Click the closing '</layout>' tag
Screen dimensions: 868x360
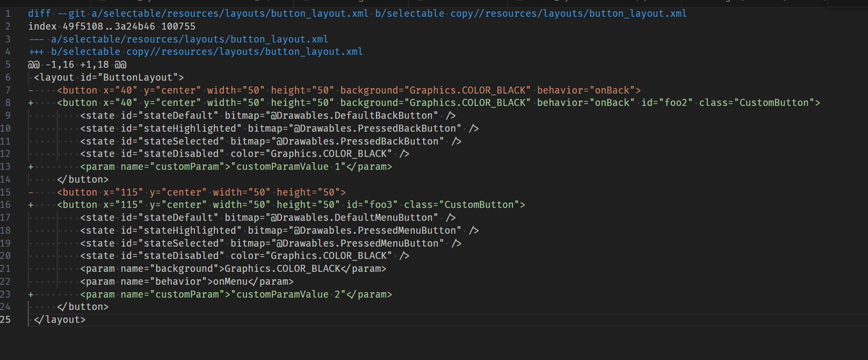pyautogui.click(x=60, y=319)
